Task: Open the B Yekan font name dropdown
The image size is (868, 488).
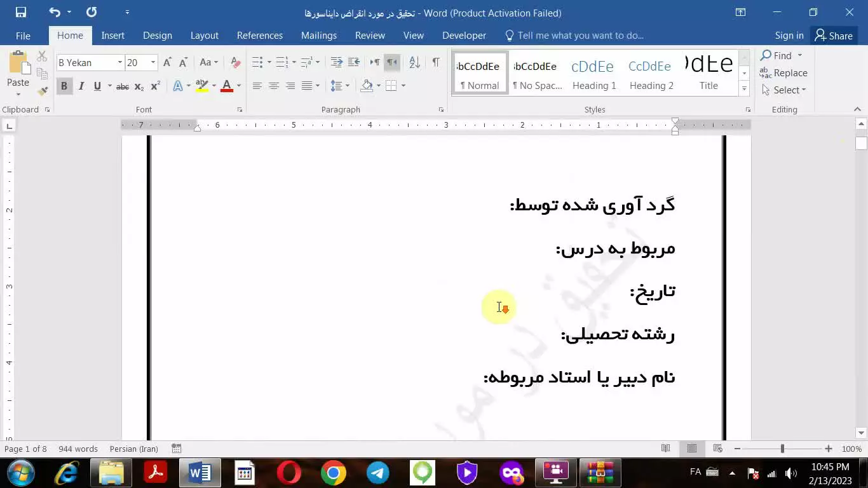Action: point(119,62)
